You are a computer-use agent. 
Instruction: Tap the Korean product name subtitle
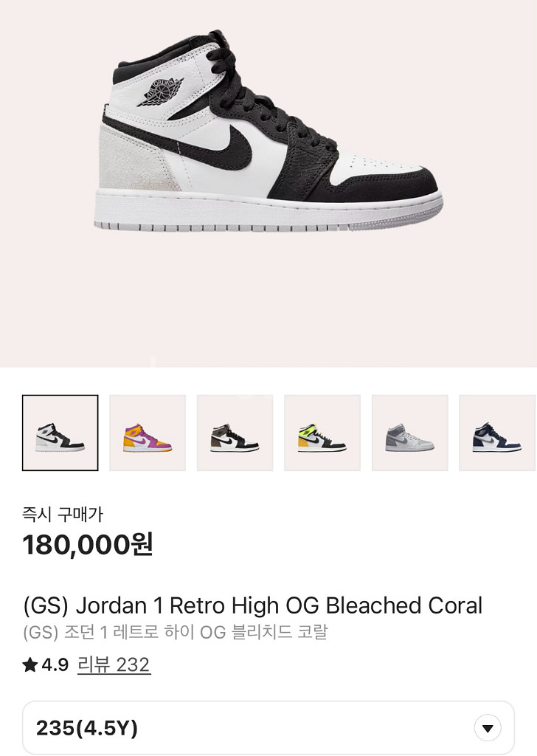pos(176,632)
